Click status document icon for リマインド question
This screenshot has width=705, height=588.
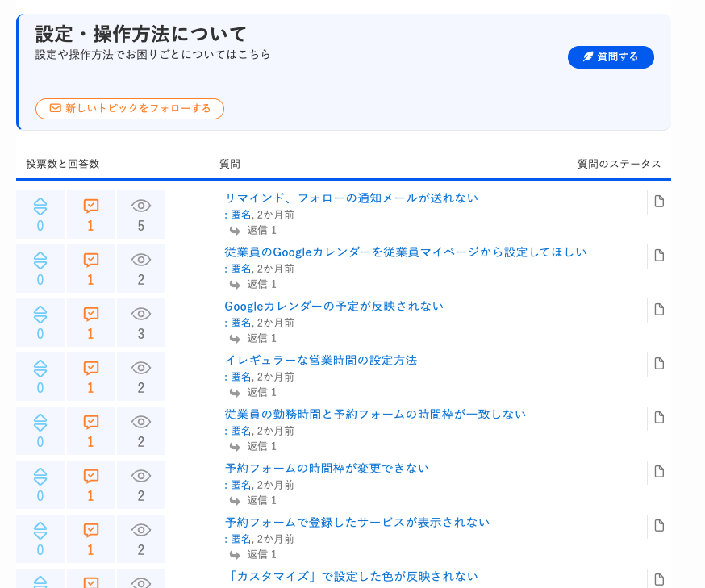659,202
